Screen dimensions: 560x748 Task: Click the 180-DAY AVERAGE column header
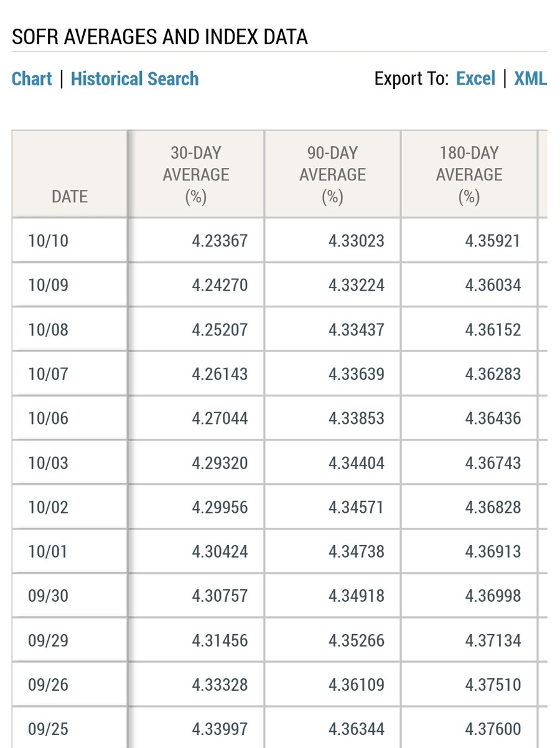(x=469, y=175)
